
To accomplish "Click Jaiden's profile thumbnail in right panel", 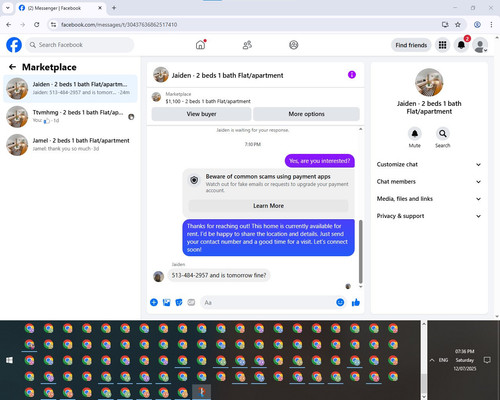I will pos(429,82).
